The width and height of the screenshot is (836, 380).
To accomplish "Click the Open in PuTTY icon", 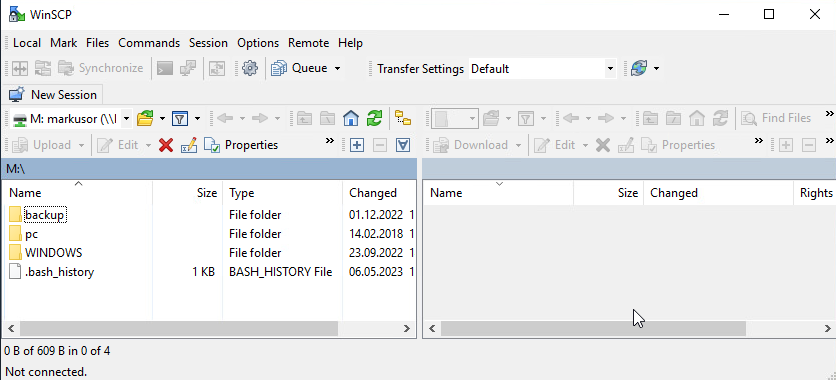I will [188, 68].
